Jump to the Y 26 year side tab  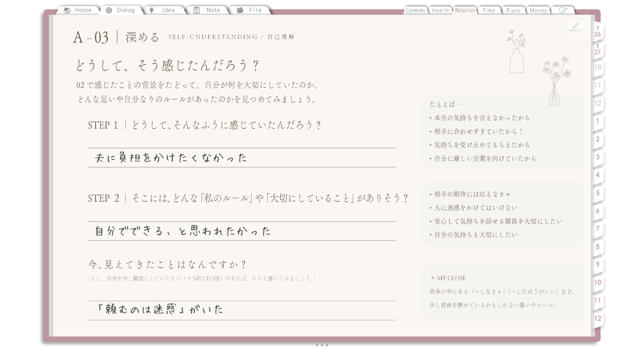coord(597,32)
